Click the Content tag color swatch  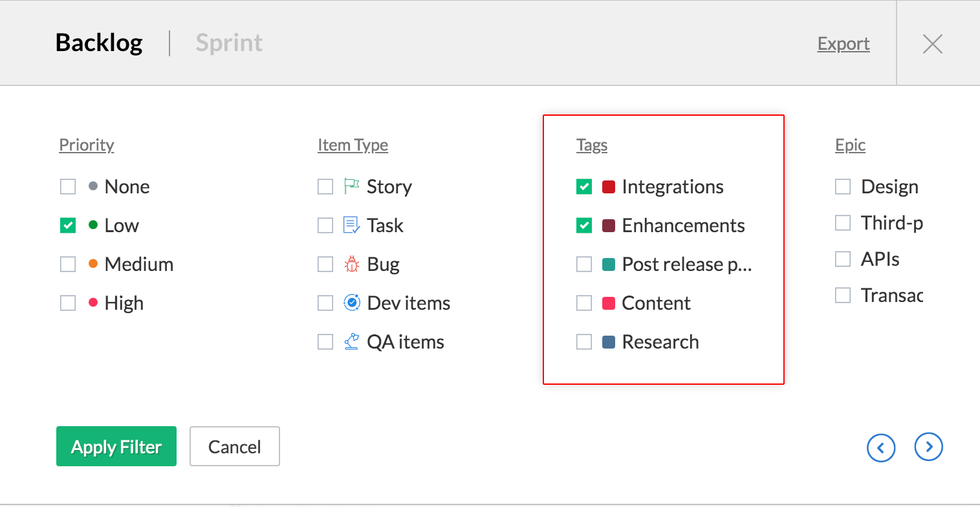pos(608,303)
